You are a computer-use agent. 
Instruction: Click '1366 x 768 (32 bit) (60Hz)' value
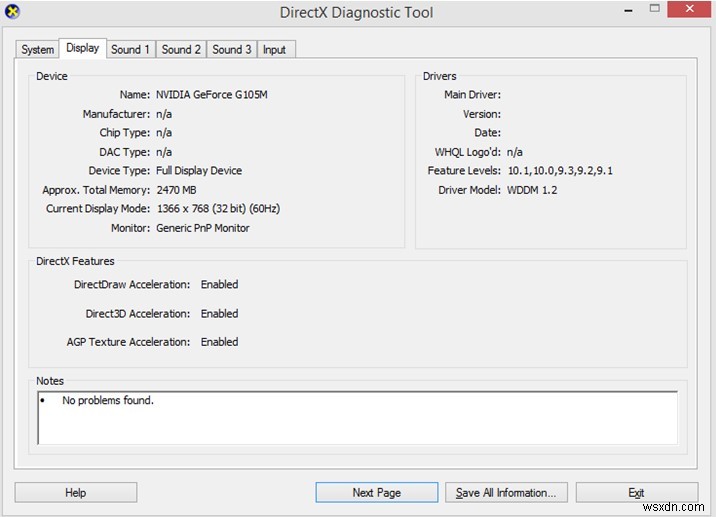pyautogui.click(x=218, y=209)
